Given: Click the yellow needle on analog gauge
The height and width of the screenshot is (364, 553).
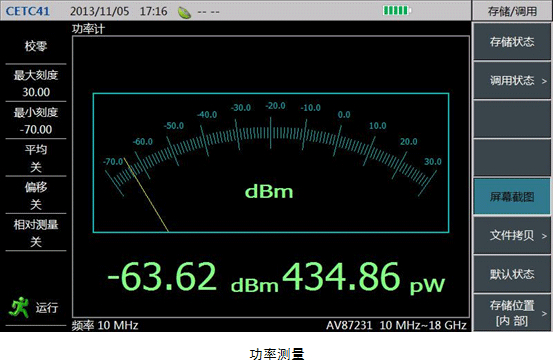Looking at the screenshot, I should (x=146, y=195).
